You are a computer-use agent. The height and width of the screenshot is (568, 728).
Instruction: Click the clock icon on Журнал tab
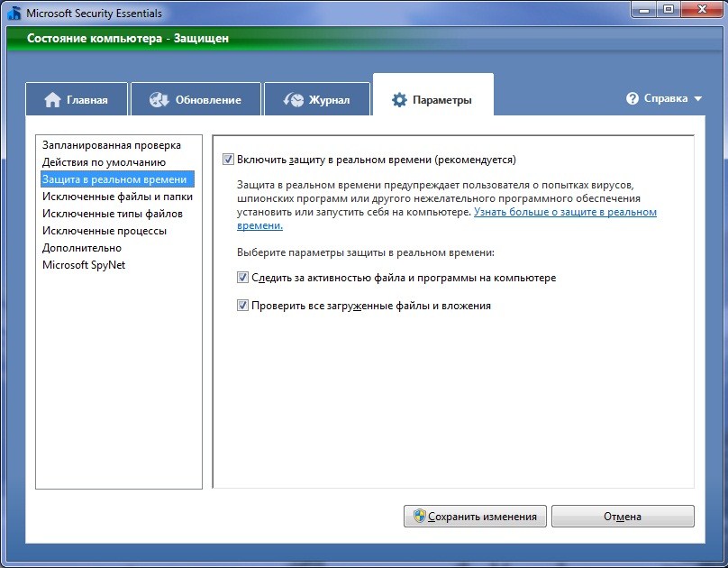click(x=294, y=100)
